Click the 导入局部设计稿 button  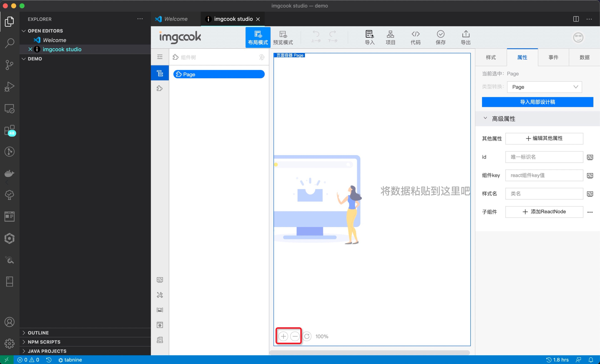coord(537,102)
